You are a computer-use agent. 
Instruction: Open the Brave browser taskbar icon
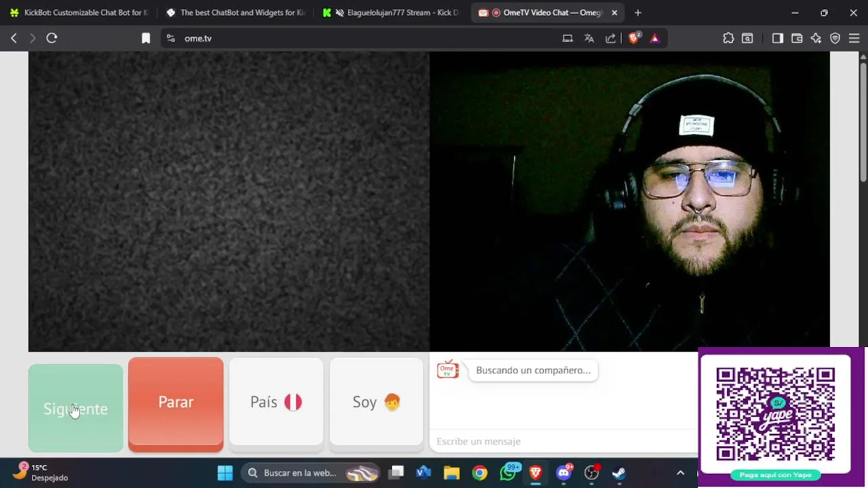click(x=536, y=473)
